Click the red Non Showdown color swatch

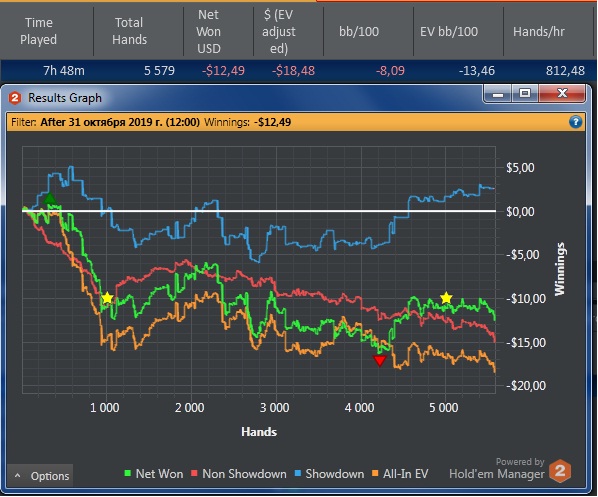pos(194,473)
